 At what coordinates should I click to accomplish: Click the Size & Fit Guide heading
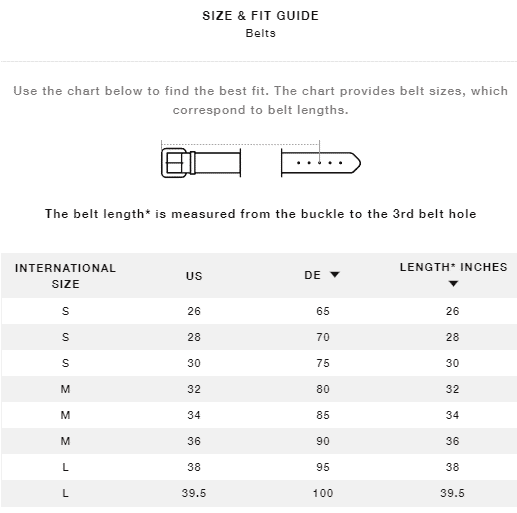tap(260, 16)
